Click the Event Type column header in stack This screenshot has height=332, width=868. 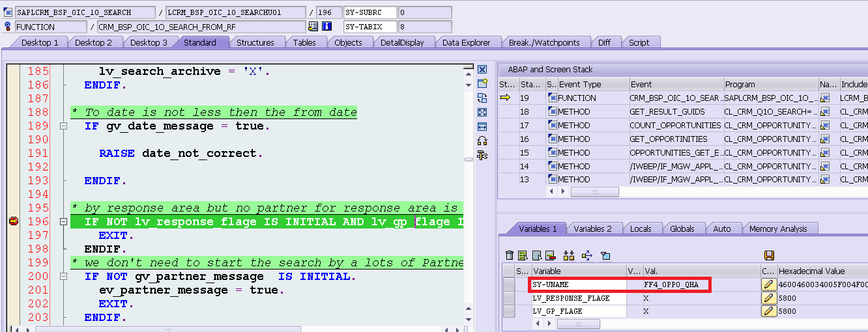pyautogui.click(x=593, y=84)
